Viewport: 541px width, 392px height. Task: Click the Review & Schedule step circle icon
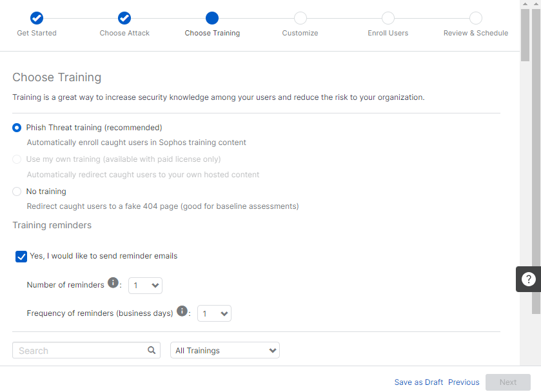click(x=475, y=18)
